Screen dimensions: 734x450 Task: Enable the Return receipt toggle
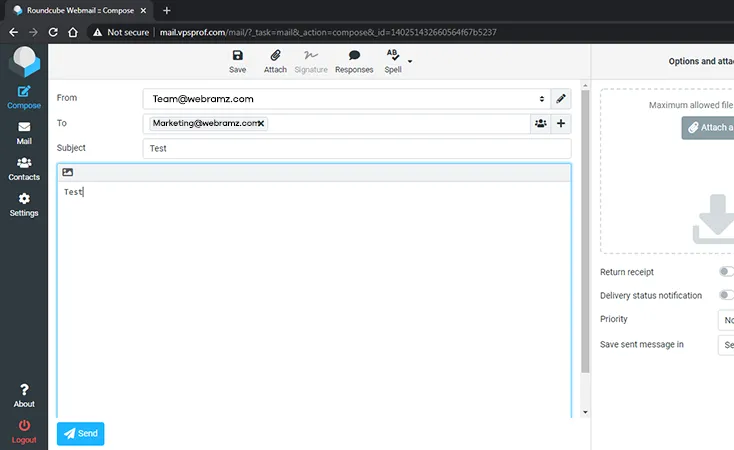tap(725, 272)
